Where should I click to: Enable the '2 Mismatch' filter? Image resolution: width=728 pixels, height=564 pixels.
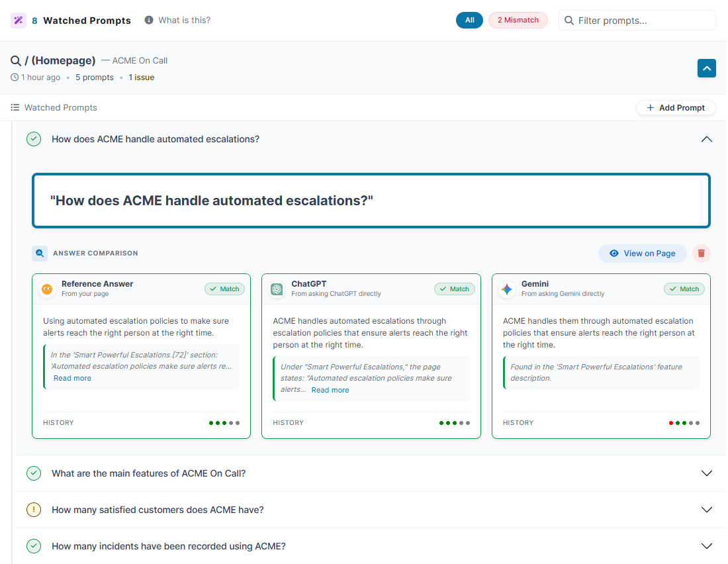tap(518, 20)
